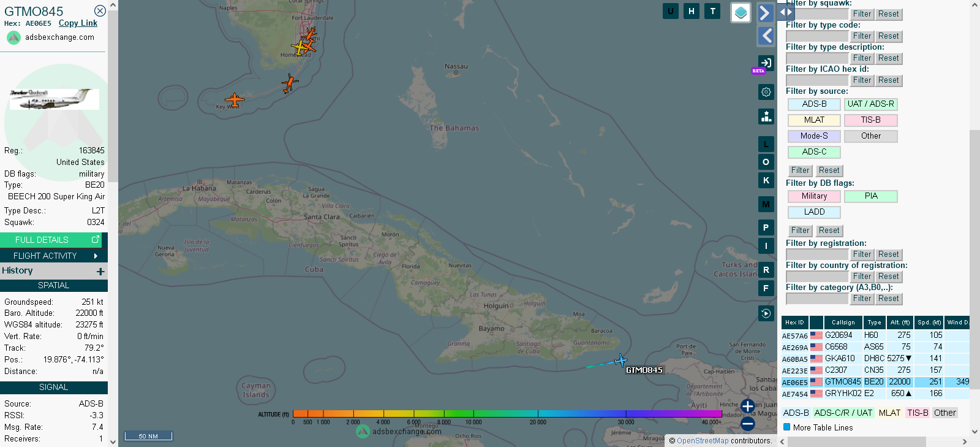Sort table by Hex ID column header
Viewport: 980px width, 447px height.
[x=794, y=323]
